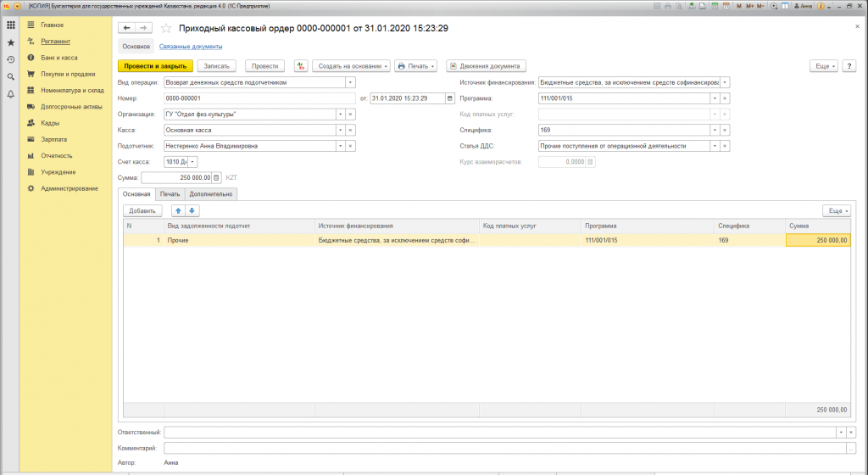
Task: Move row up with blue arrow
Action: tap(178, 210)
